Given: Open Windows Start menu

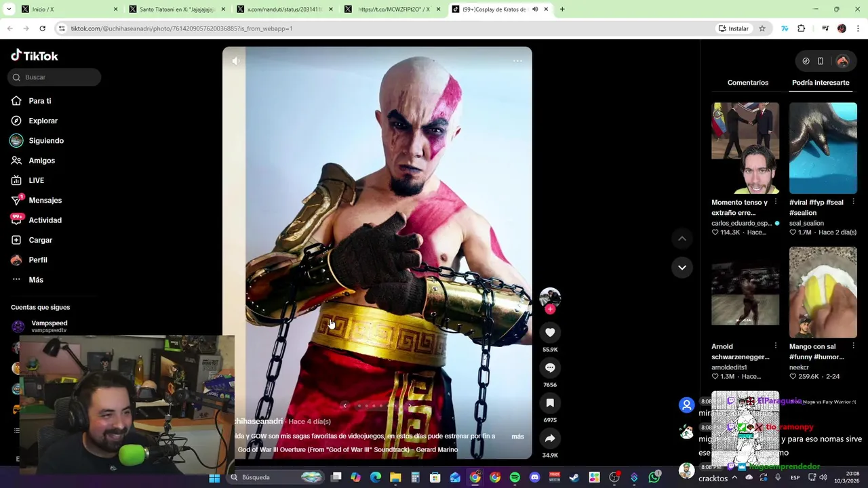Looking at the screenshot, I should 214,478.
